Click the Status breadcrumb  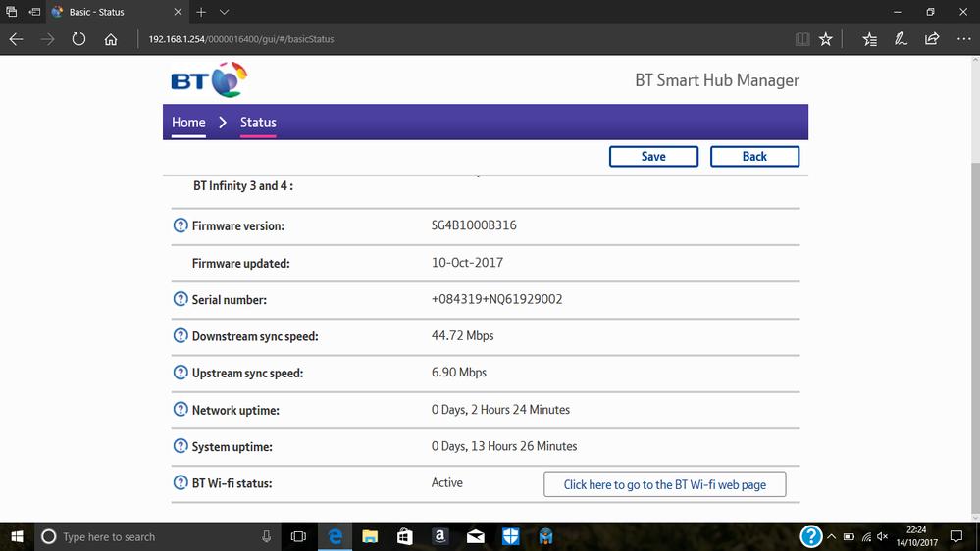258,123
